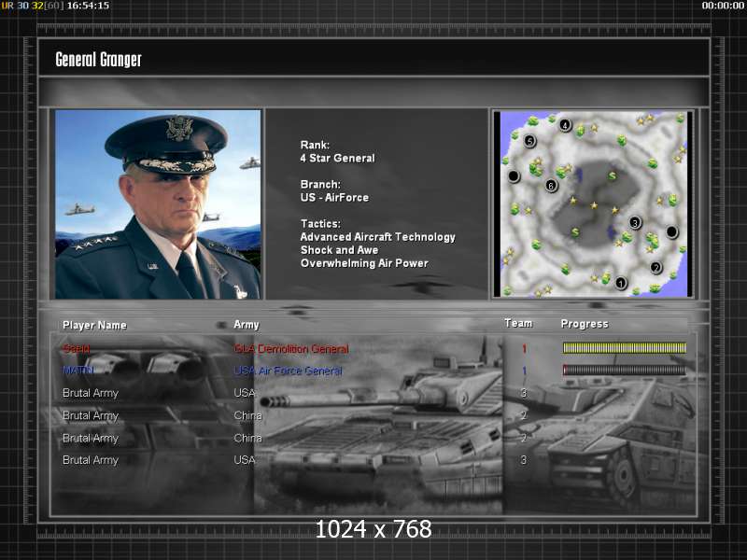Select the "Shock and Awe" tactic text

[x=339, y=250]
